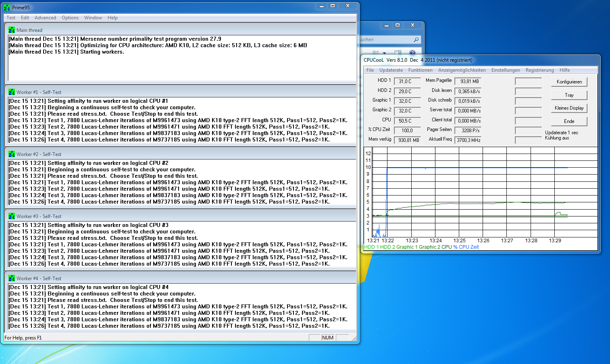Click the Mem verfüg value 930,81 MB
This screenshot has width=610, height=364.
(x=407, y=140)
